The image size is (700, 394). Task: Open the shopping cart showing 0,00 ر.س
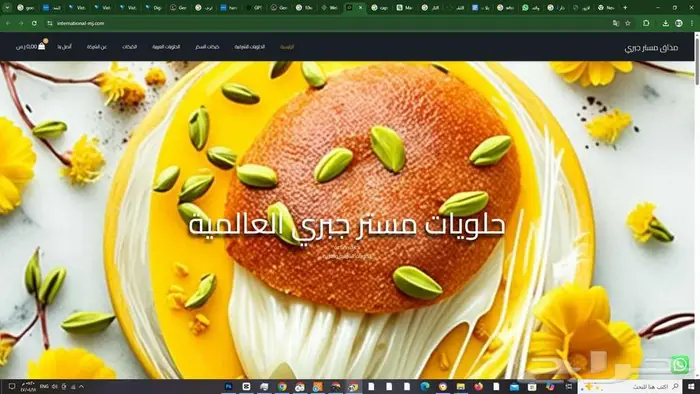coord(31,46)
